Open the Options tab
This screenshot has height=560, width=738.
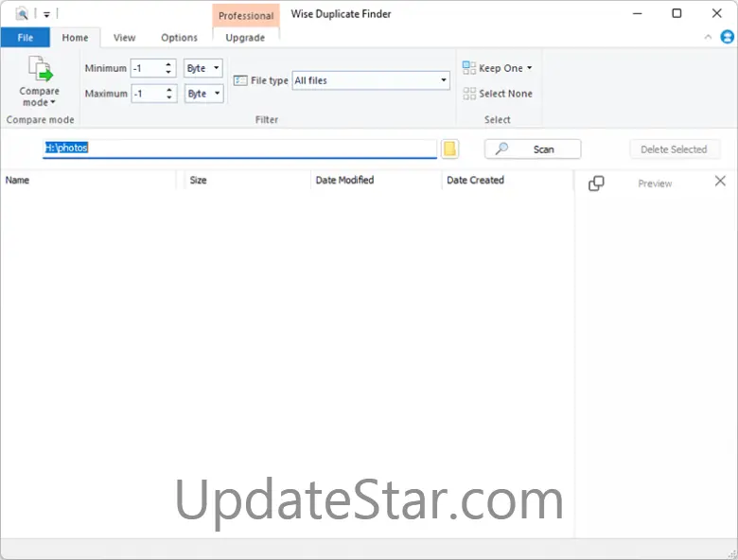tap(179, 38)
